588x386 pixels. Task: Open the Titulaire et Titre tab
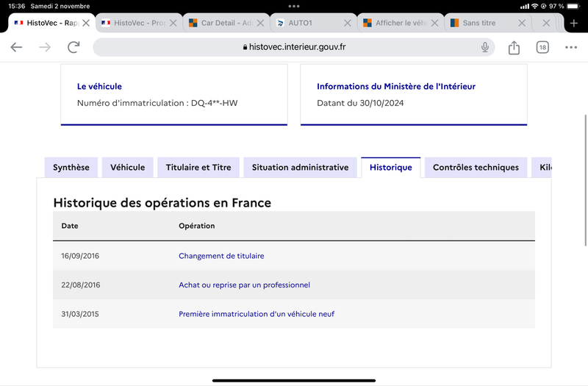(x=198, y=168)
